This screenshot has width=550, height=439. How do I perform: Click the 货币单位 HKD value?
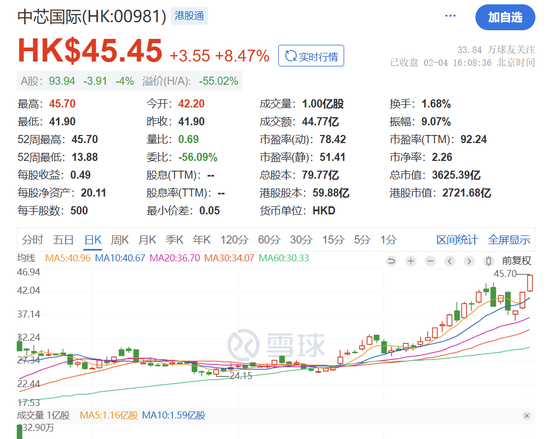(324, 211)
